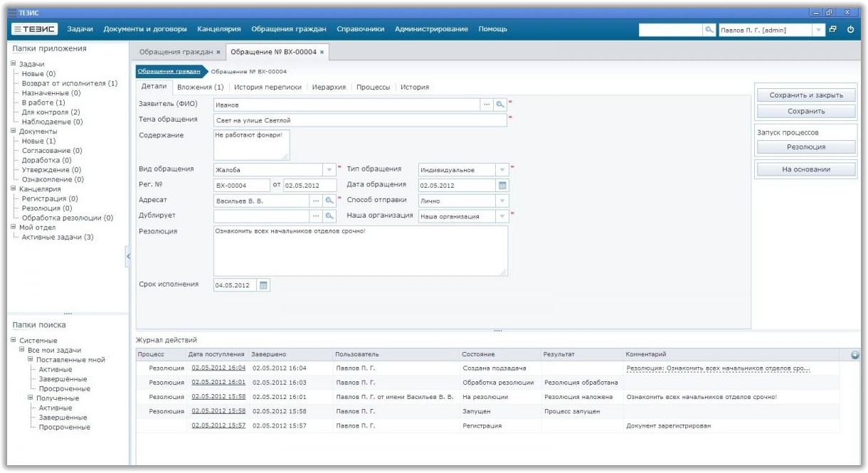868x473 pixels.
Task: Close the Обращение № ВХ-00004 tab
Action: (322, 53)
